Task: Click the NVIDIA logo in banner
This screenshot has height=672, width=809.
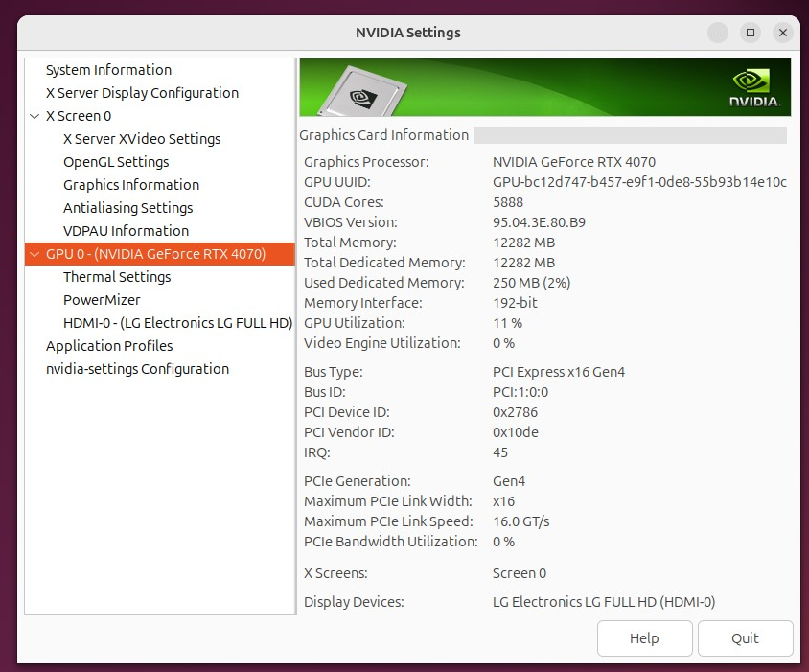Action: [753, 88]
